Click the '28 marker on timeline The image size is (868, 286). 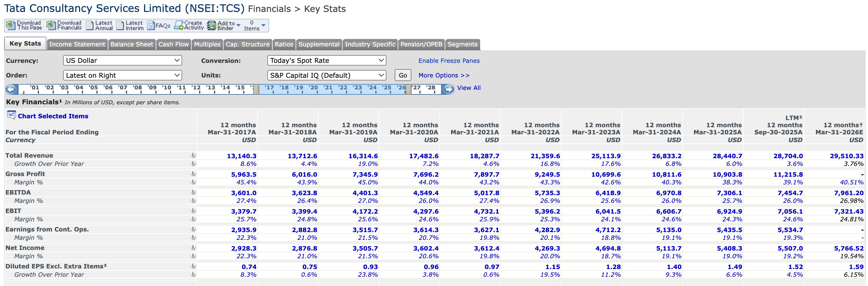tap(431, 88)
